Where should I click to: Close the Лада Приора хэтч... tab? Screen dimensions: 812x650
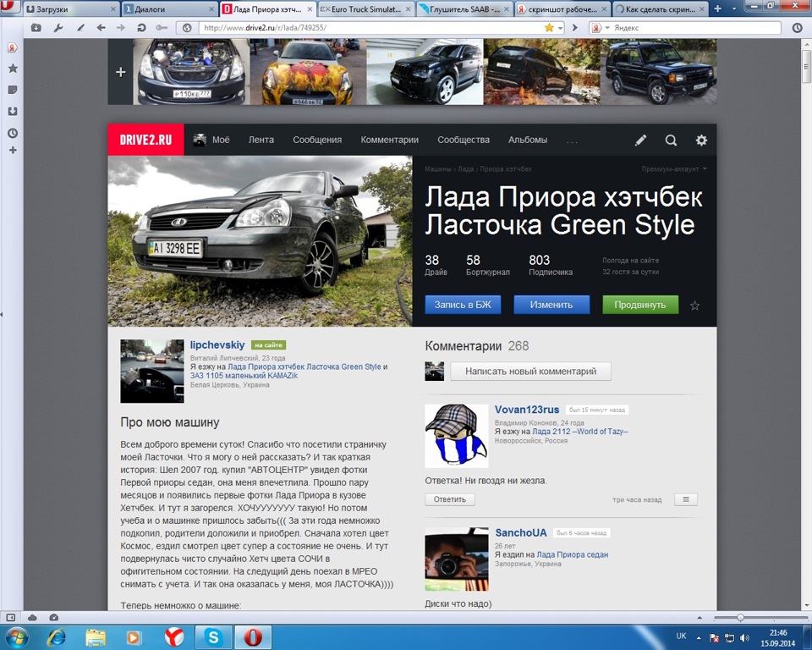(x=310, y=8)
